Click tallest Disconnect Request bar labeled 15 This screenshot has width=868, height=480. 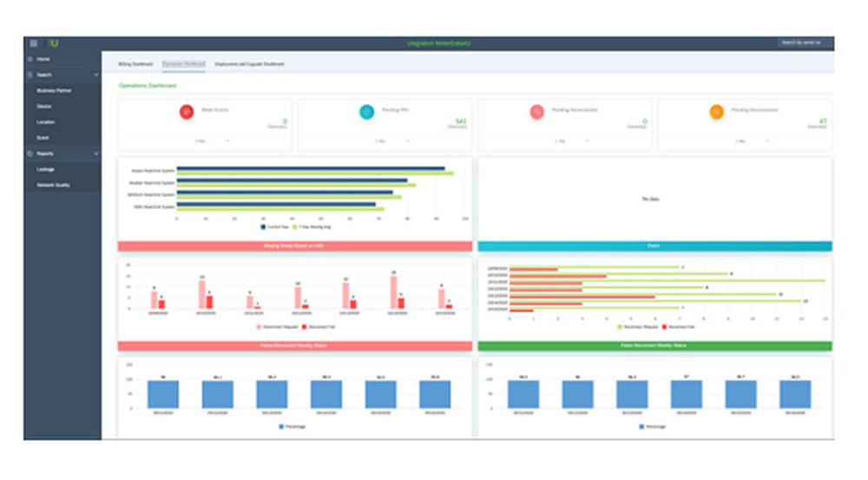click(393, 293)
